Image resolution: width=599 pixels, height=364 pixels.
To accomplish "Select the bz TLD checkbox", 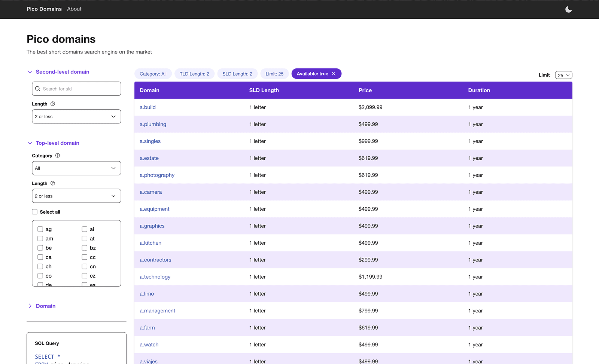I will 84,248.
